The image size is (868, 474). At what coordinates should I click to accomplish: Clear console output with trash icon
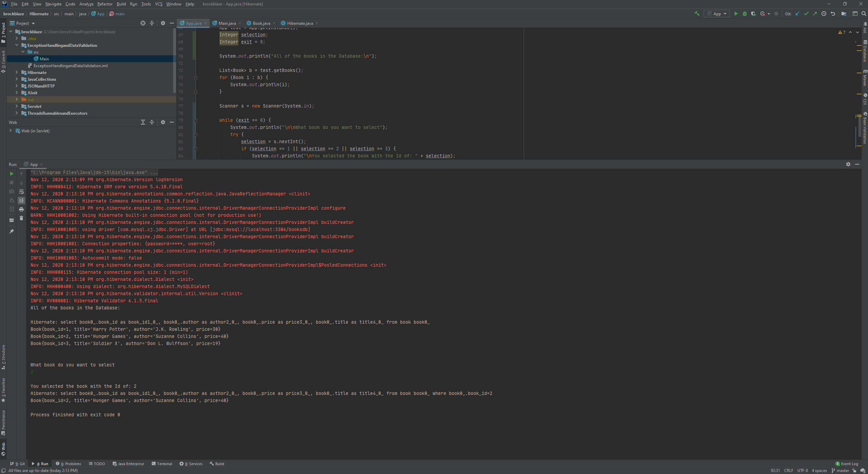(21, 218)
